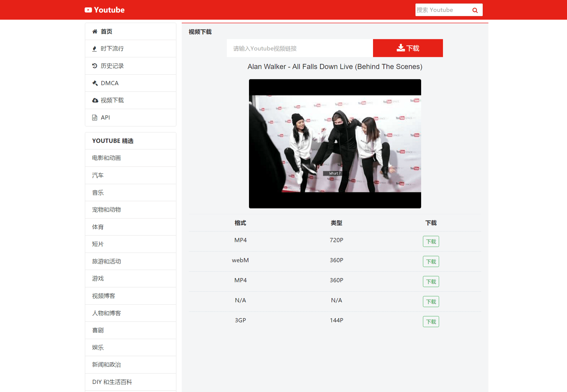Viewport: 567px width, 392px height.
Task: Open 视频下载 in the sidebar
Action: pos(131,100)
